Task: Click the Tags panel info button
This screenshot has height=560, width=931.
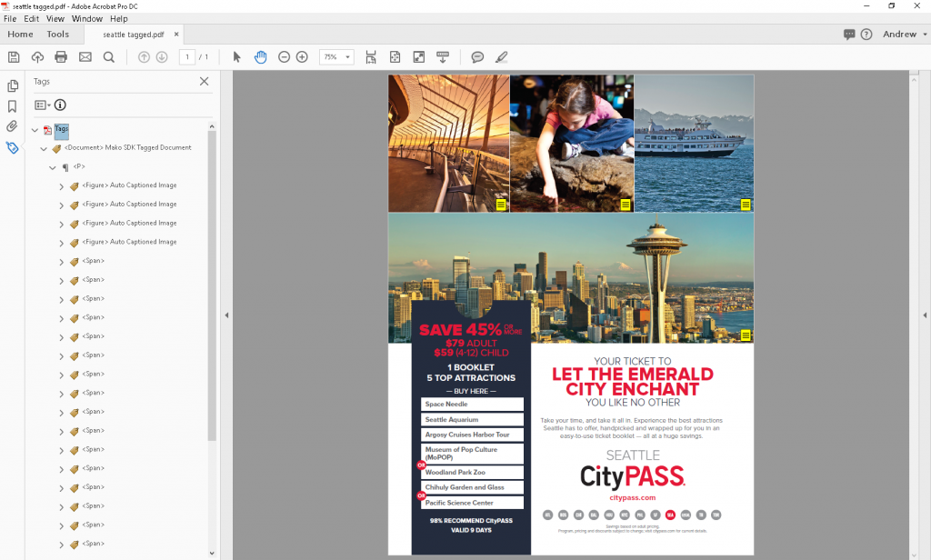Action: (60, 105)
